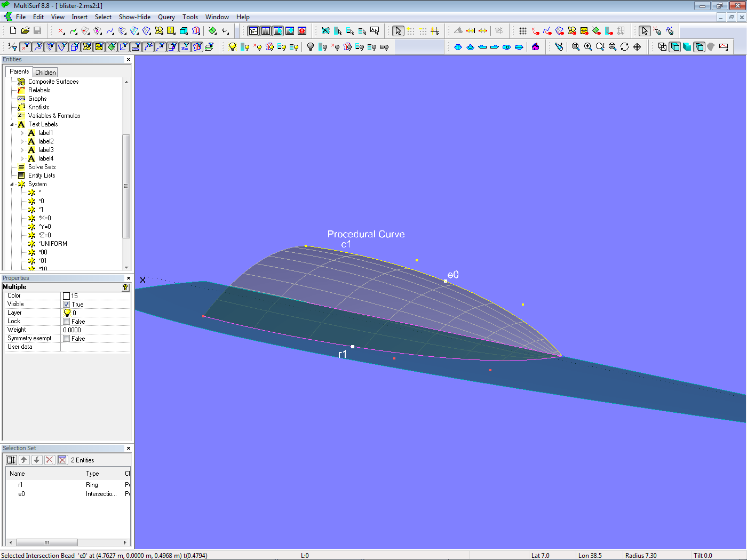Enable the Symmetry exempt checkbox
747x560 pixels.
[x=67, y=338]
